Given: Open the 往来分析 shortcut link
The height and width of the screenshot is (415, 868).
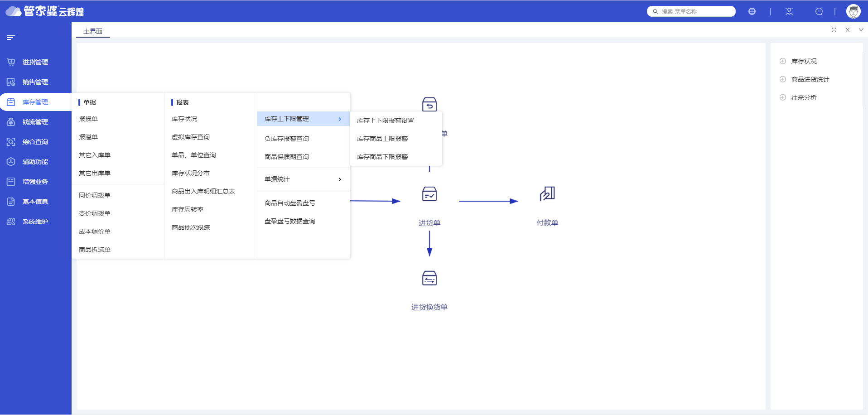Looking at the screenshot, I should pos(804,97).
